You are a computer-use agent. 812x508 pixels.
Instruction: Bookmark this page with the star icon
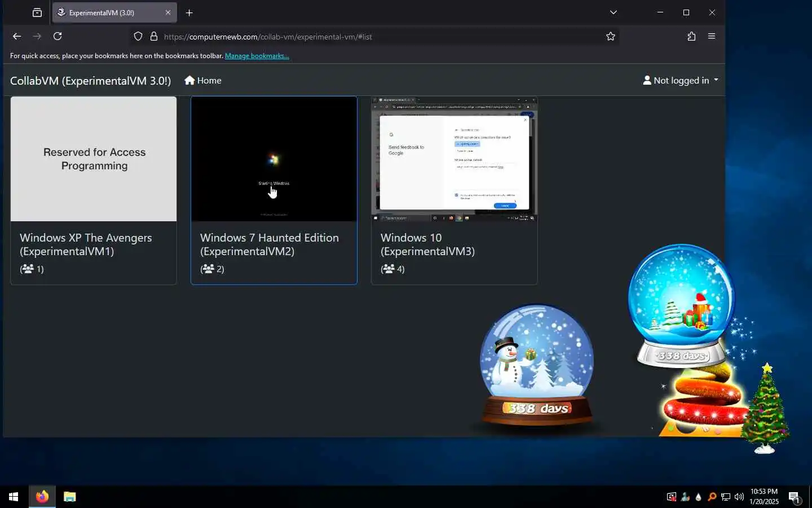click(610, 36)
